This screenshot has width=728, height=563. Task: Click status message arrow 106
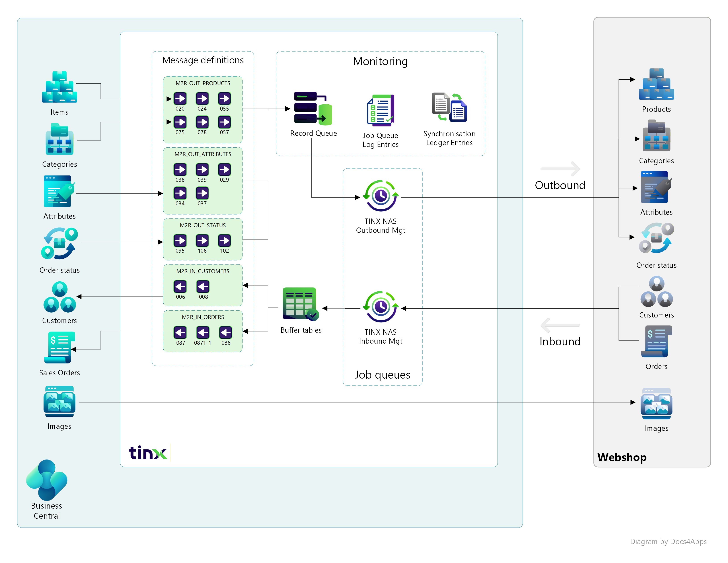pos(202,241)
